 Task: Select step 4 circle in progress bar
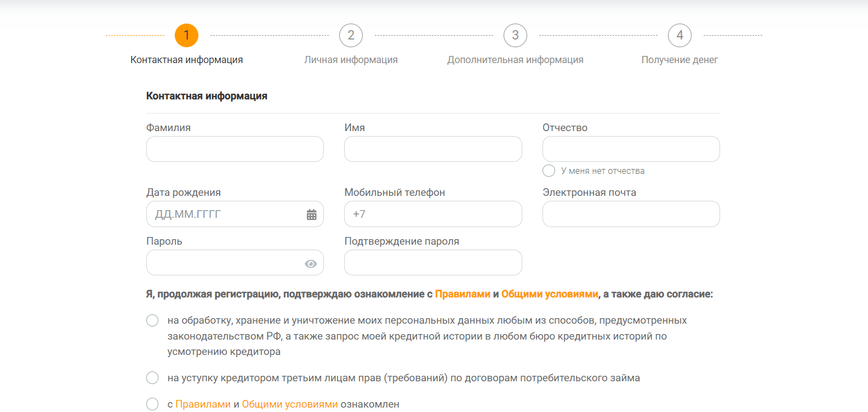(679, 36)
